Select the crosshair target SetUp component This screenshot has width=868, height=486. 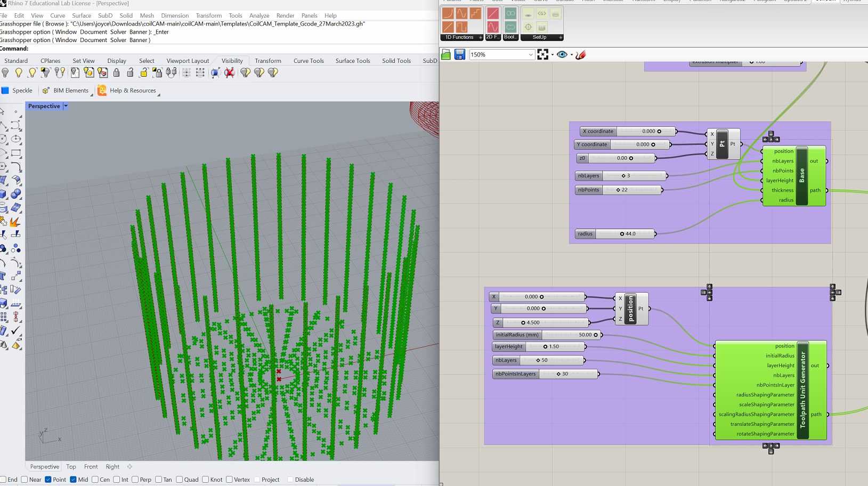(x=528, y=27)
